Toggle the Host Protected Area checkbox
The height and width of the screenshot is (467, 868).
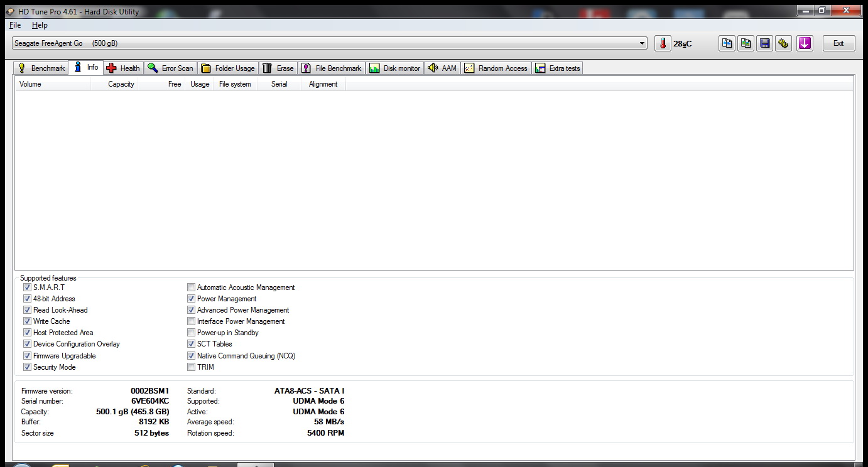[x=27, y=333]
